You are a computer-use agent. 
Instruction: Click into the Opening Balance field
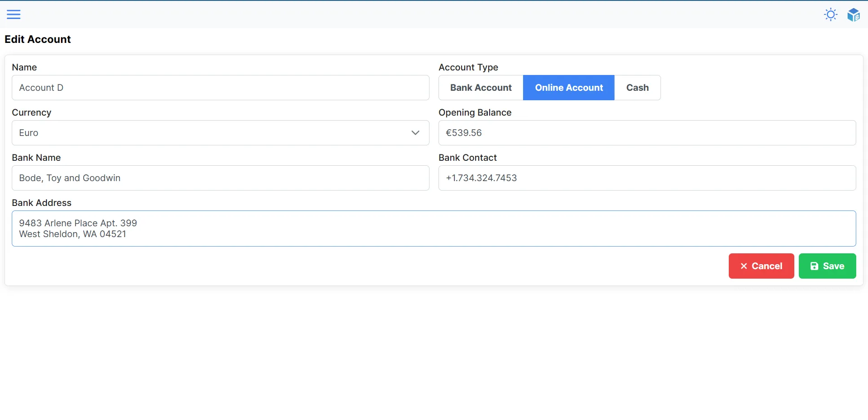point(647,133)
